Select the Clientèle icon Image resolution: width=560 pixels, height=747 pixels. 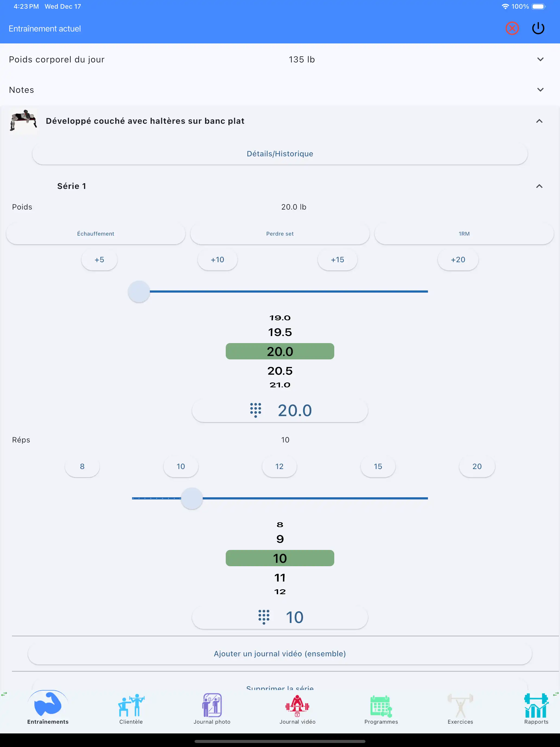[x=131, y=706]
